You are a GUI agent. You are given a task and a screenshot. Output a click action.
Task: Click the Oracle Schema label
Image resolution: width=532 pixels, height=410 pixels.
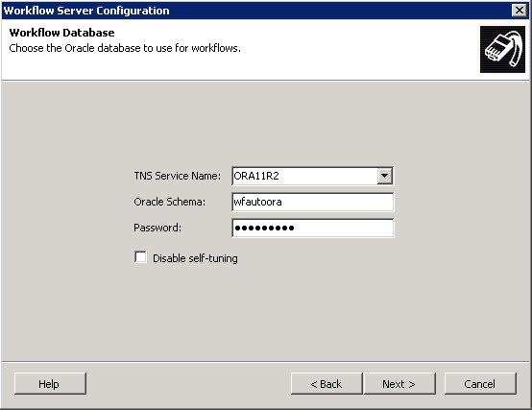pos(169,202)
